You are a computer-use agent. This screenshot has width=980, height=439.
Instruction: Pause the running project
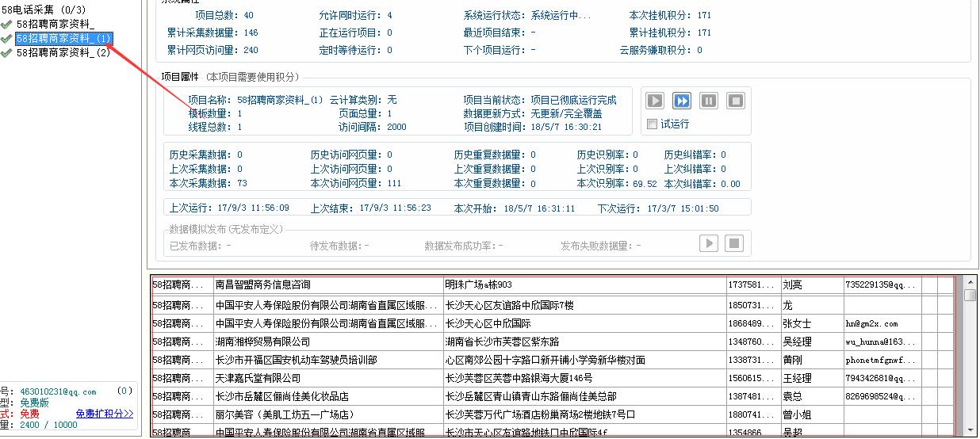tap(709, 101)
